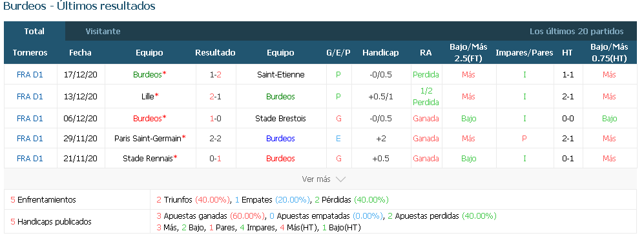Select the Total tab

point(34,31)
